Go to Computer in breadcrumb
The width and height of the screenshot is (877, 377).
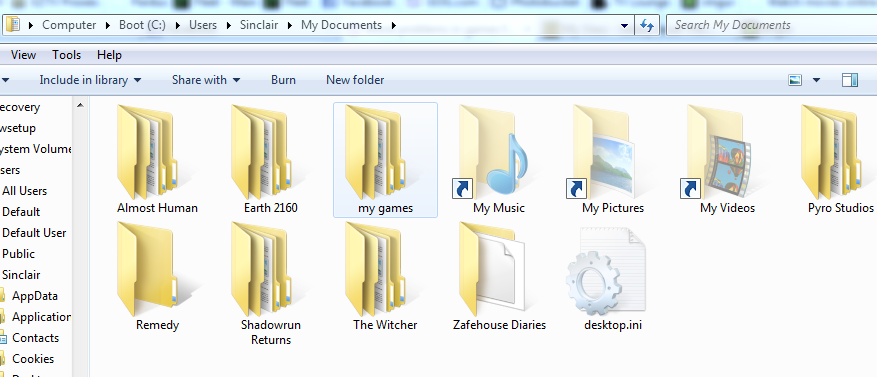[x=69, y=25]
